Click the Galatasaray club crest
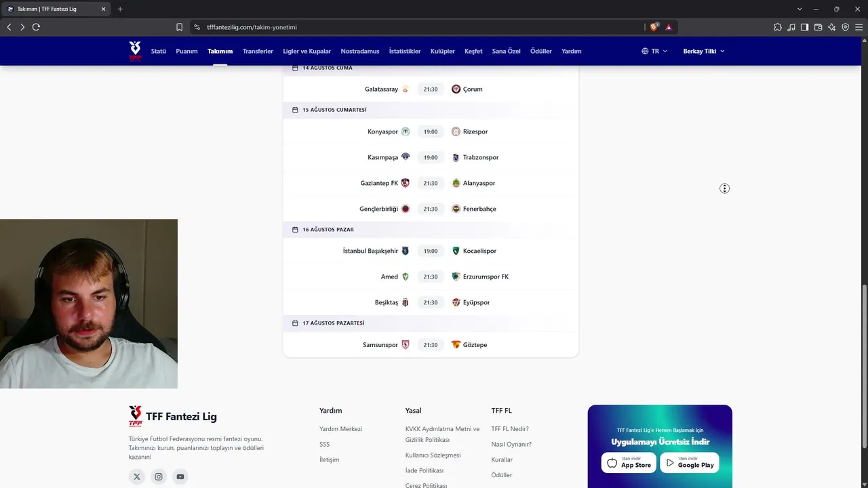Viewport: 868px width, 488px height. click(x=406, y=89)
